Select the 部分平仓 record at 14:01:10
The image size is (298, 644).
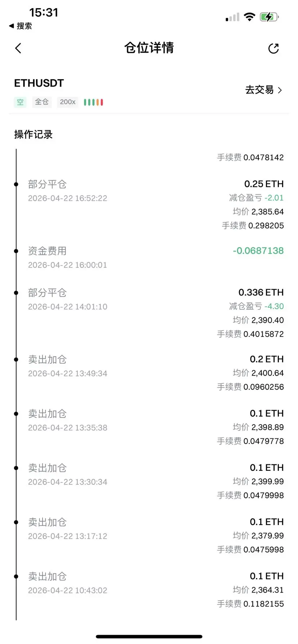tap(149, 313)
